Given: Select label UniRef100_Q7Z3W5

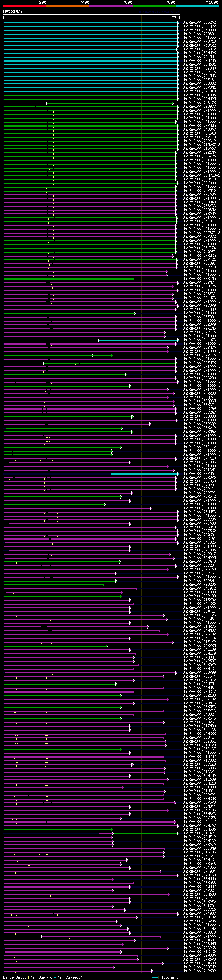Looking at the screenshot, I should (x=199, y=125).
